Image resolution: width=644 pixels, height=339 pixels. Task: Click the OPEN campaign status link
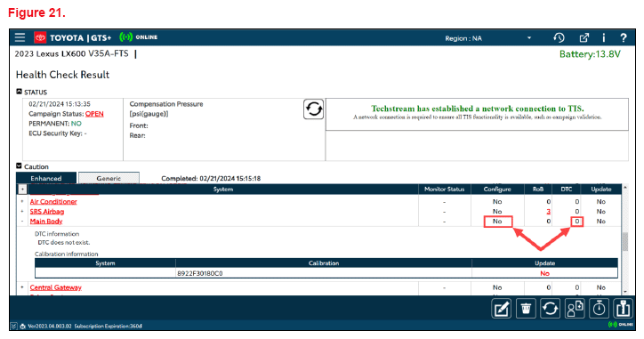[94, 114]
